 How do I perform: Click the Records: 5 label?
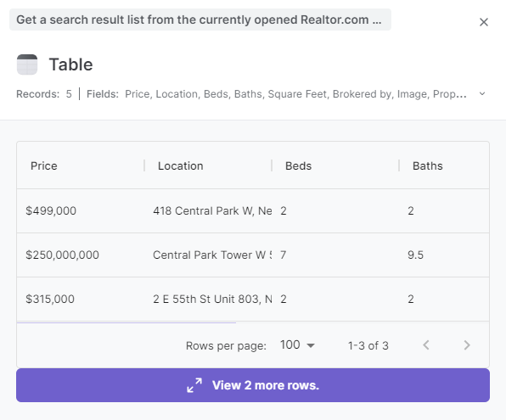click(x=44, y=94)
